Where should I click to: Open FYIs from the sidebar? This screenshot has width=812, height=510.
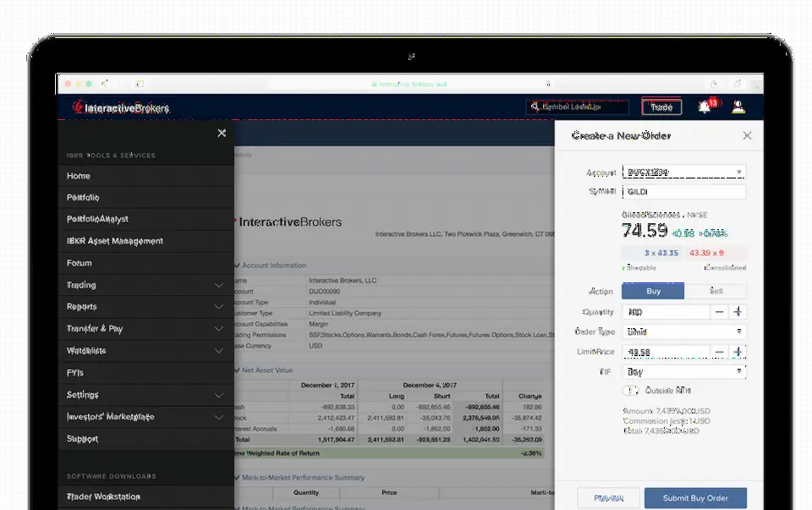coord(145,373)
